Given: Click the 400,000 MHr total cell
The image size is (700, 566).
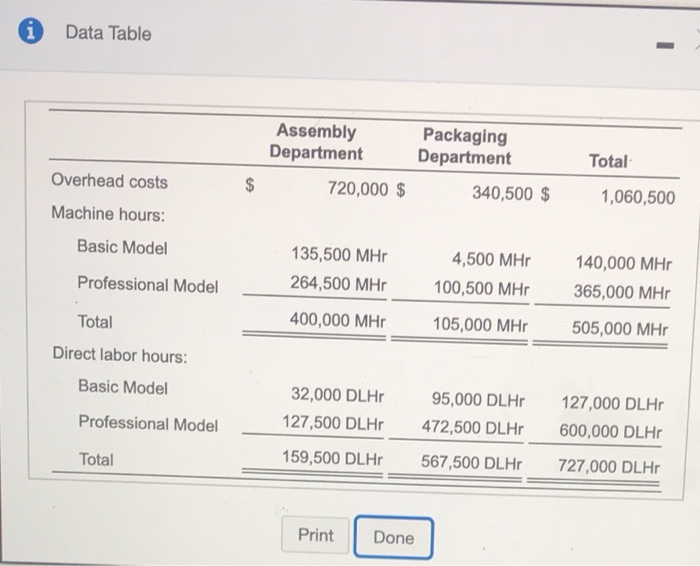Looking at the screenshot, I should pyautogui.click(x=338, y=320).
